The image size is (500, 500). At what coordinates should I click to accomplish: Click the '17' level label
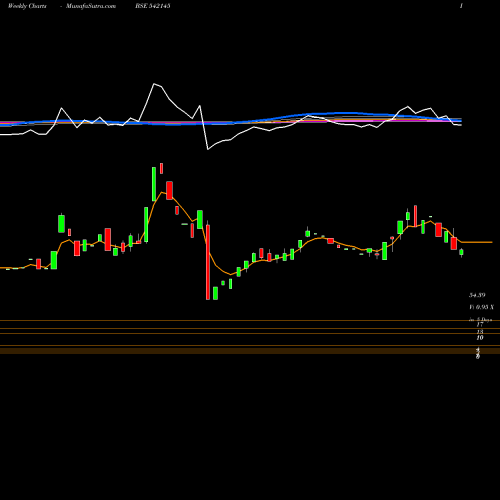tap(480, 324)
